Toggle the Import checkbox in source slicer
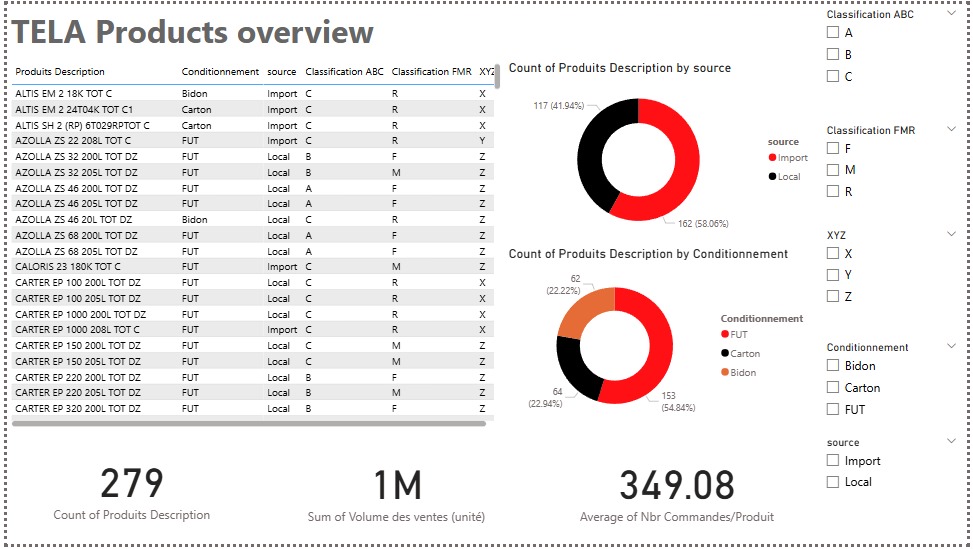The image size is (973, 549). [x=833, y=461]
